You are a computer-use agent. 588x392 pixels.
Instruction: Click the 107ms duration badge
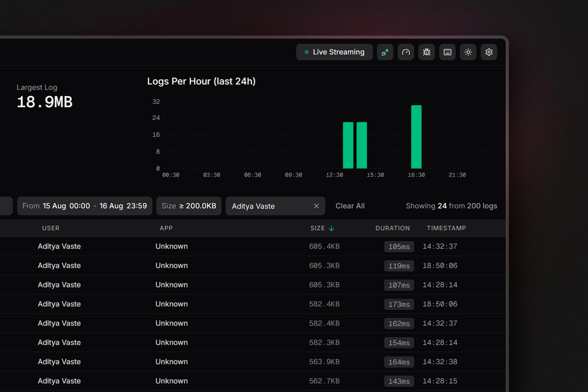[x=399, y=285]
